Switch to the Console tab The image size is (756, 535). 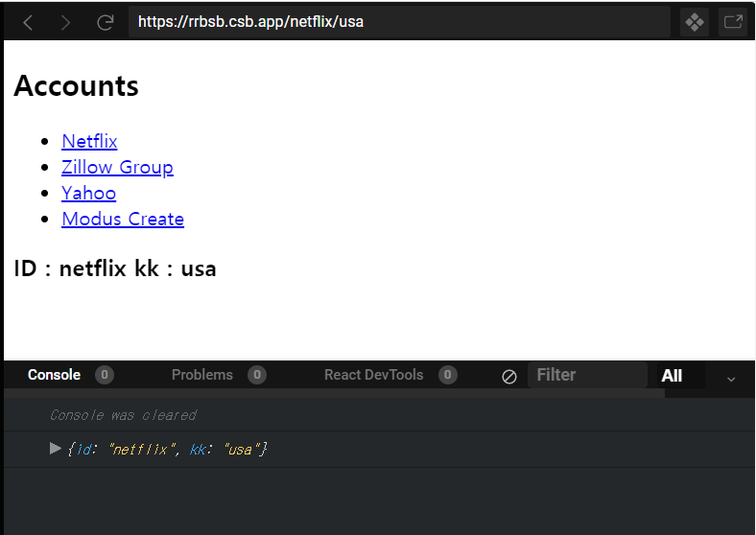(54, 375)
